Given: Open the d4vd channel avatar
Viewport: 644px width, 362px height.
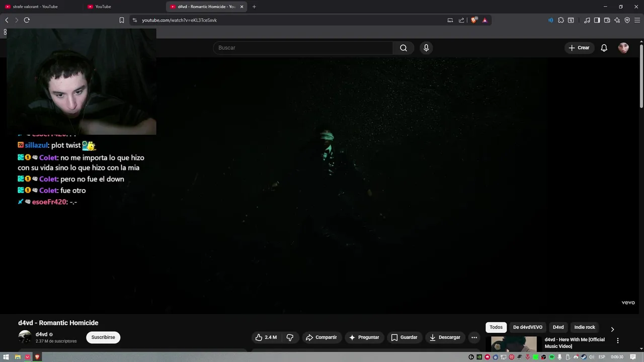Looking at the screenshot, I should tap(25, 337).
